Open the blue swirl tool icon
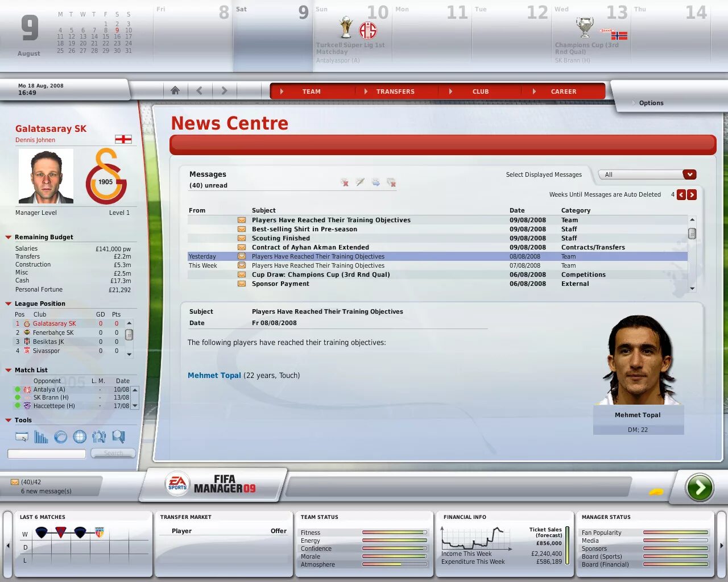This screenshot has width=728, height=582. click(x=60, y=436)
